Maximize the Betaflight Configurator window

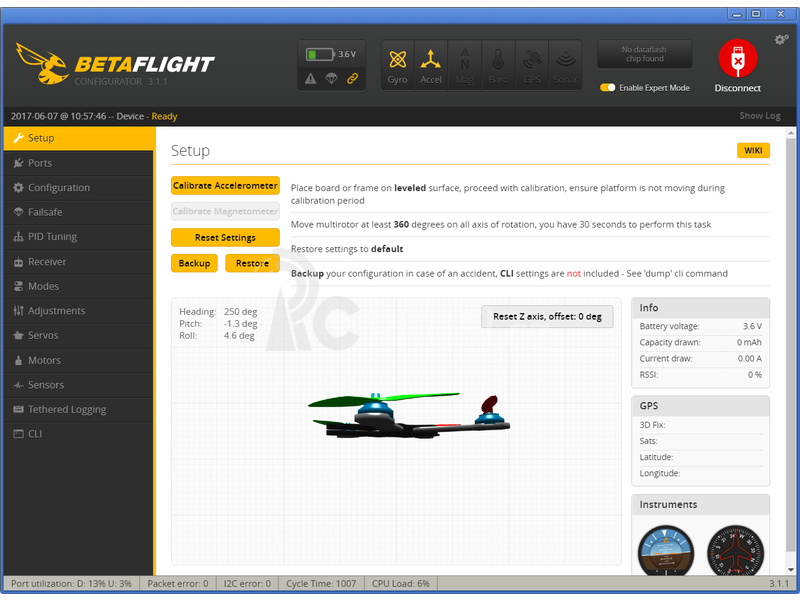[756, 14]
